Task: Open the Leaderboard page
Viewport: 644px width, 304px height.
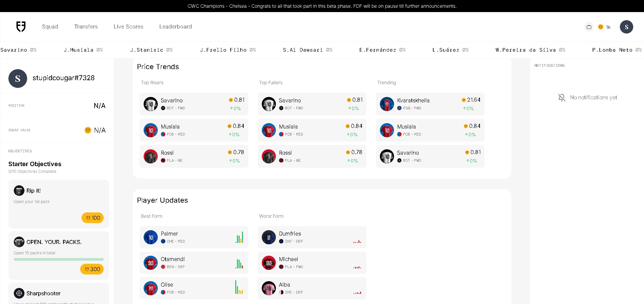Action: pos(176,27)
